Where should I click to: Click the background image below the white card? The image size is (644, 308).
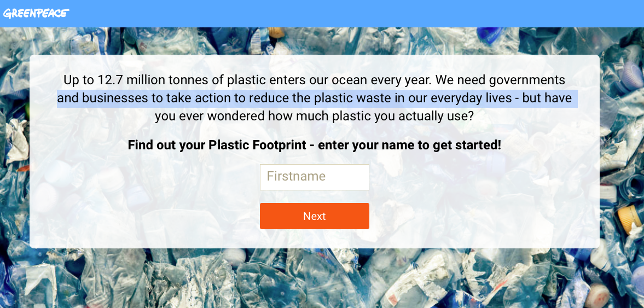[314, 279]
